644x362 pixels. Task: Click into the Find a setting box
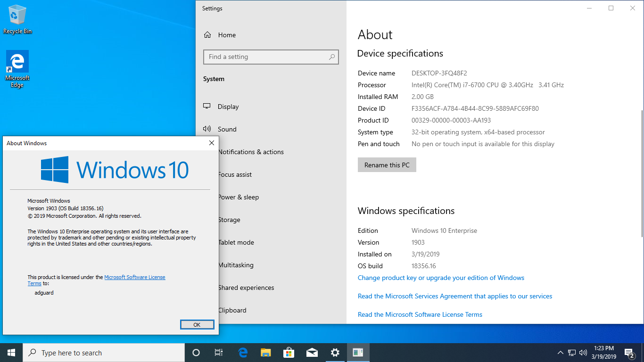click(271, 57)
